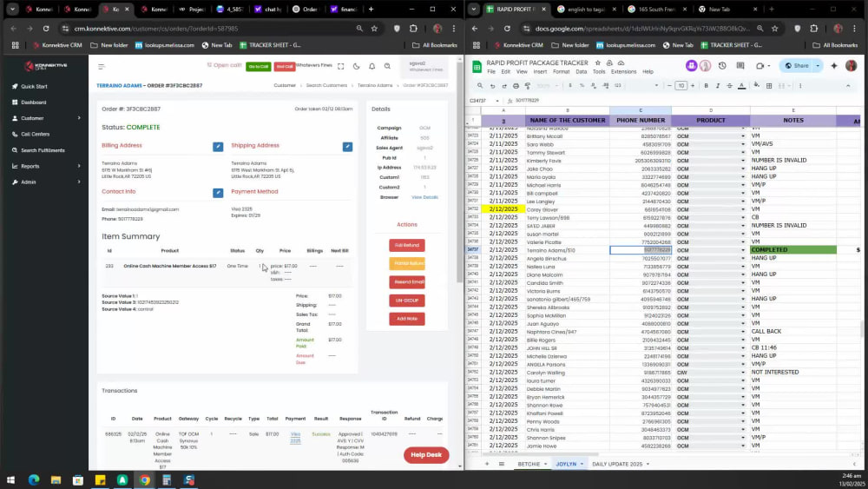Click the Redo icon in Sheets

[503, 86]
